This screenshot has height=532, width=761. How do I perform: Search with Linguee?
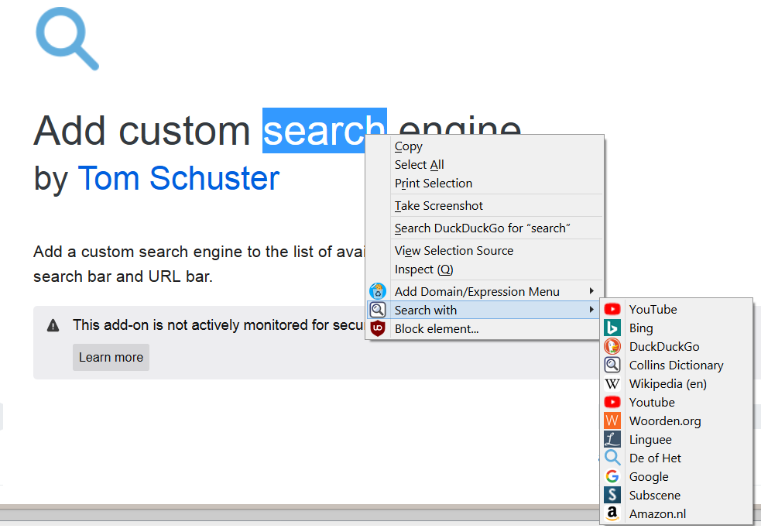click(x=677, y=439)
